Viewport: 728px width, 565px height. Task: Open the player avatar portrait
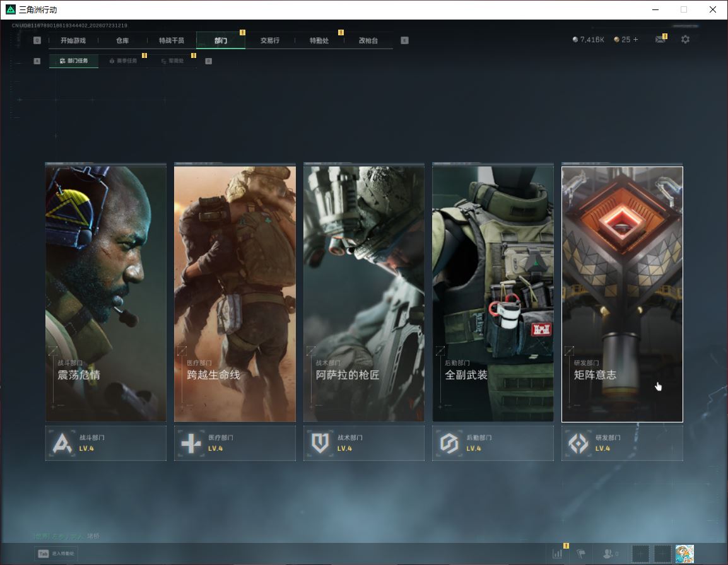coord(684,554)
